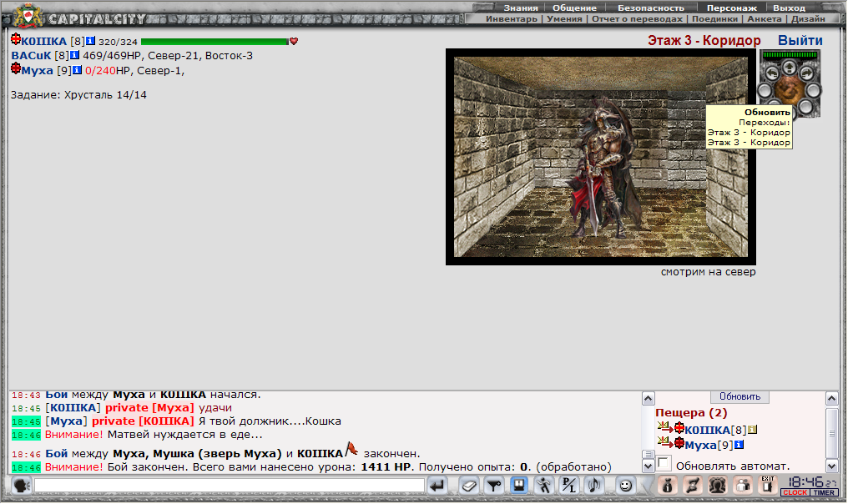Screen dimensions: 848x504
Task: Open the Знания menu
Action: [521, 8]
